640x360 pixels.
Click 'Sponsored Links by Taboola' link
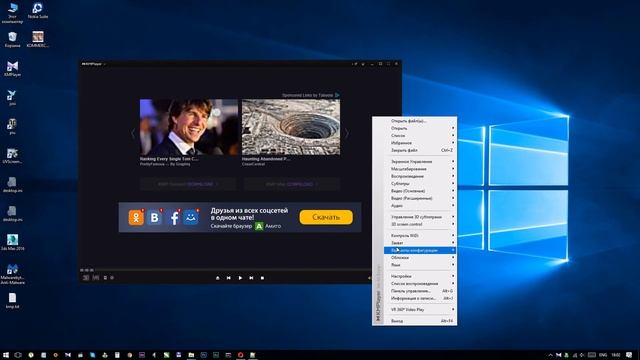click(310, 95)
